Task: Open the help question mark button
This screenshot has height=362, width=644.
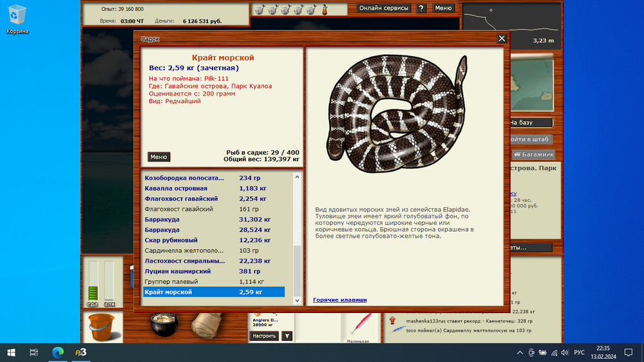Action: (x=421, y=8)
